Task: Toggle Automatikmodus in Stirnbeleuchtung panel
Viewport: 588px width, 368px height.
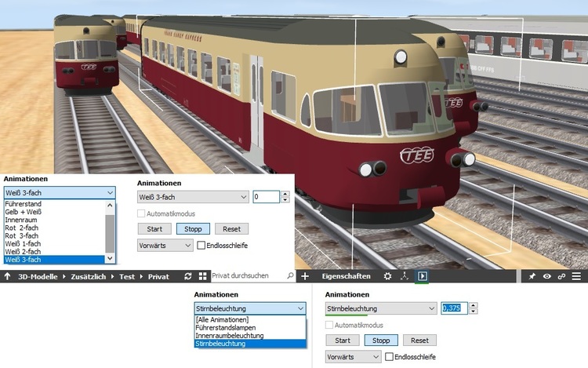Action: click(328, 325)
